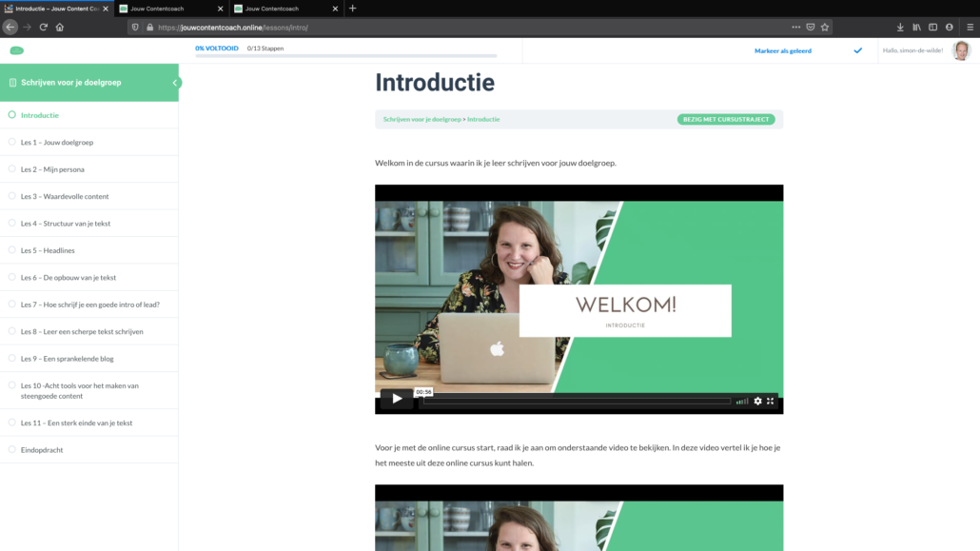
Task: Click the tracking protection shield icon
Action: (135, 27)
